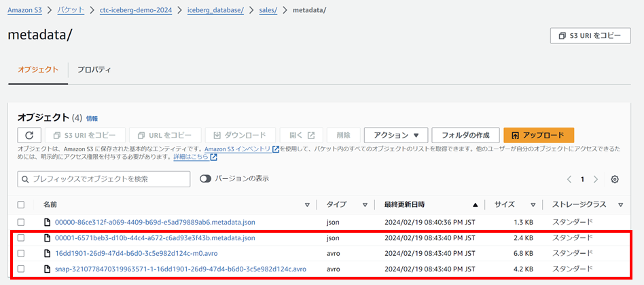
Task: Click the file icon of 00000-86ce312f metadata.json
Action: [48, 223]
